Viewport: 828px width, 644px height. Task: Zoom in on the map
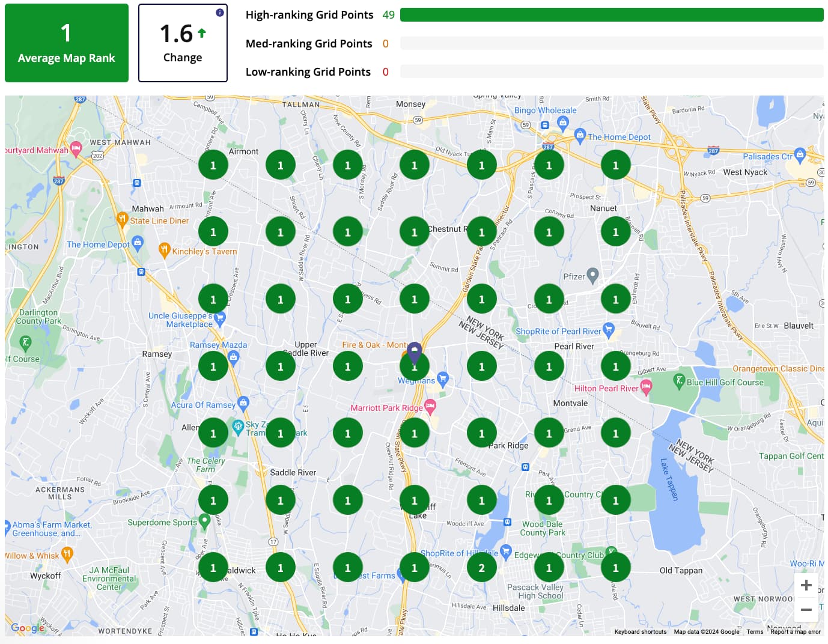point(806,586)
